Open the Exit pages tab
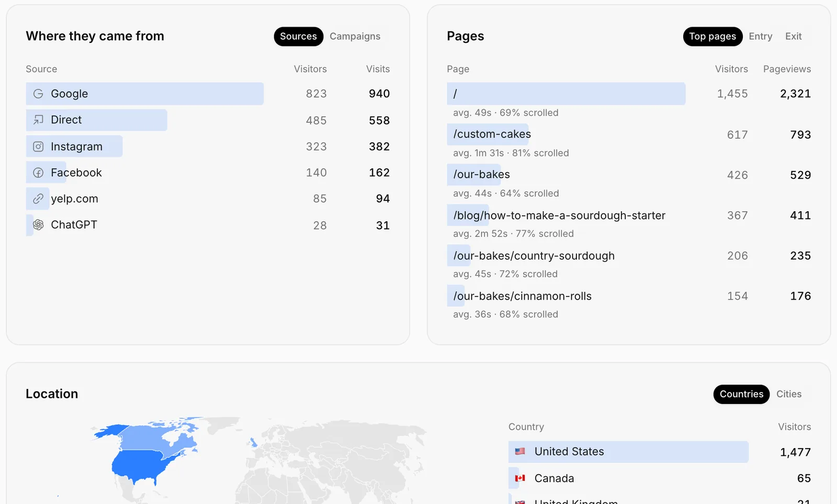 pyautogui.click(x=794, y=36)
